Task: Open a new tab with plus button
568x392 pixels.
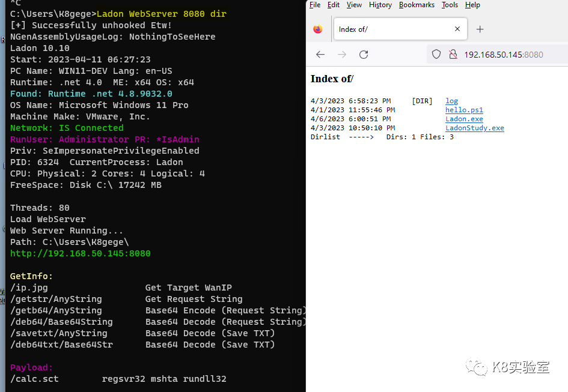Action: tap(480, 29)
